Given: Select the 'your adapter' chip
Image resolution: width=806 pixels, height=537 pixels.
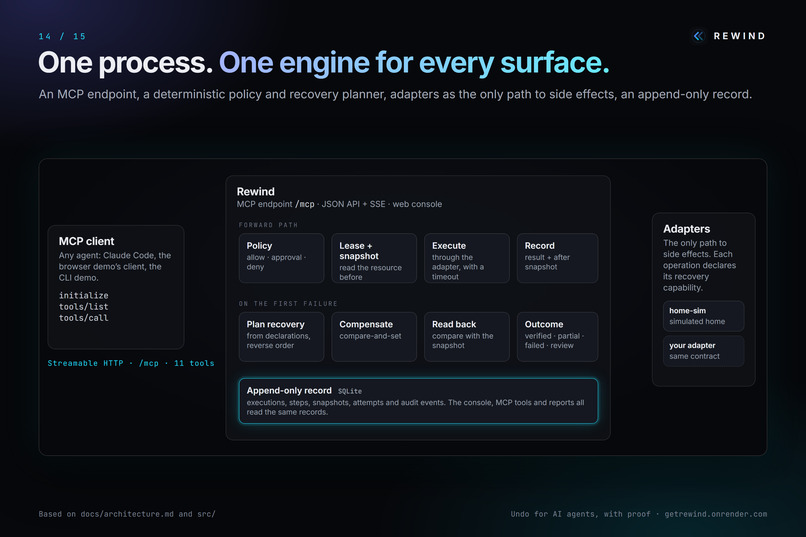Looking at the screenshot, I should (703, 351).
